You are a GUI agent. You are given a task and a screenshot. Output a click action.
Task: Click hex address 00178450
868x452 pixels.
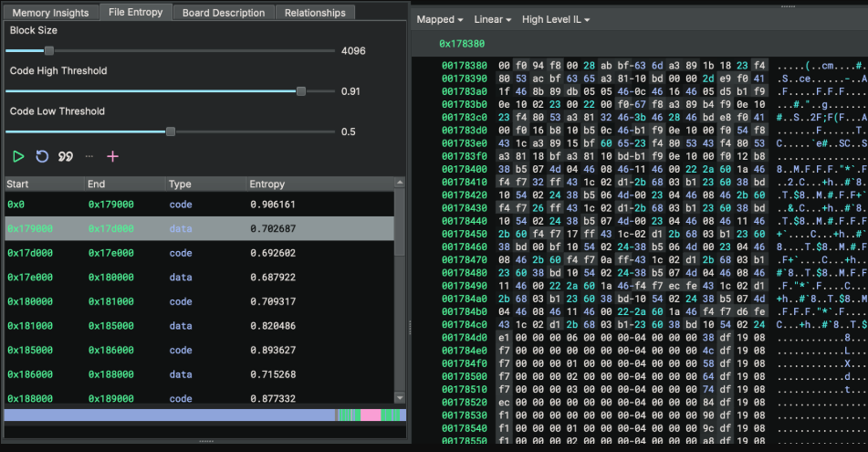(x=465, y=234)
